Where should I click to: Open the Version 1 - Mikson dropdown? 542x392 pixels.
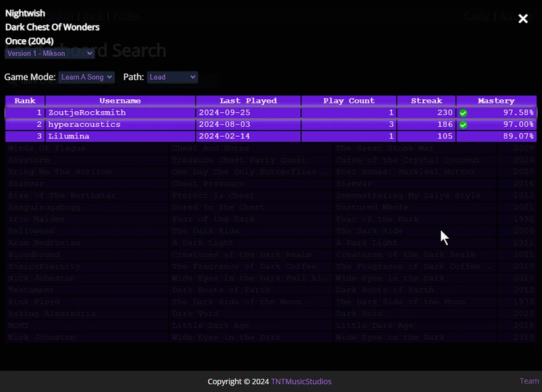(49, 53)
